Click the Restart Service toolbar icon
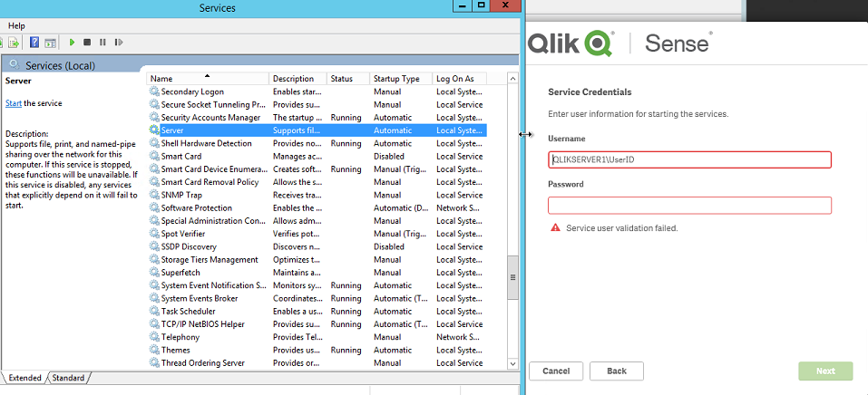868x395 pixels. [x=118, y=42]
